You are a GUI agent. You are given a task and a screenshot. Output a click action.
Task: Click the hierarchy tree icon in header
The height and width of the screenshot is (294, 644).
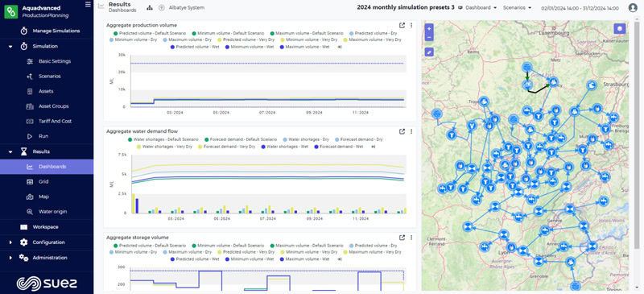(150, 7)
